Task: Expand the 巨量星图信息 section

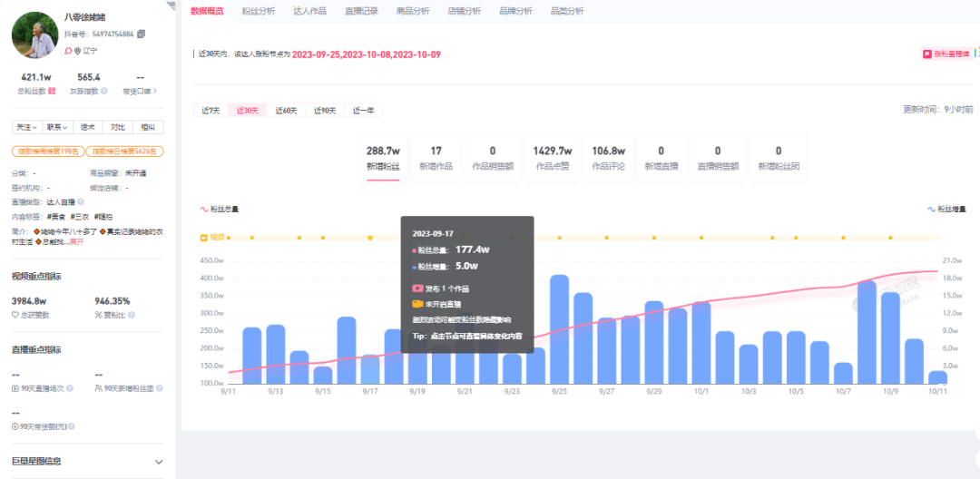Action: click(159, 462)
